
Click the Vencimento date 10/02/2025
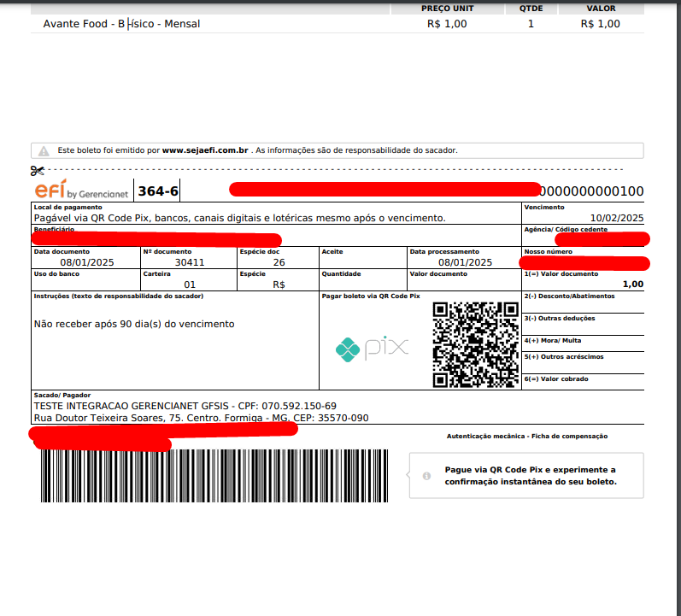pyautogui.click(x=616, y=218)
